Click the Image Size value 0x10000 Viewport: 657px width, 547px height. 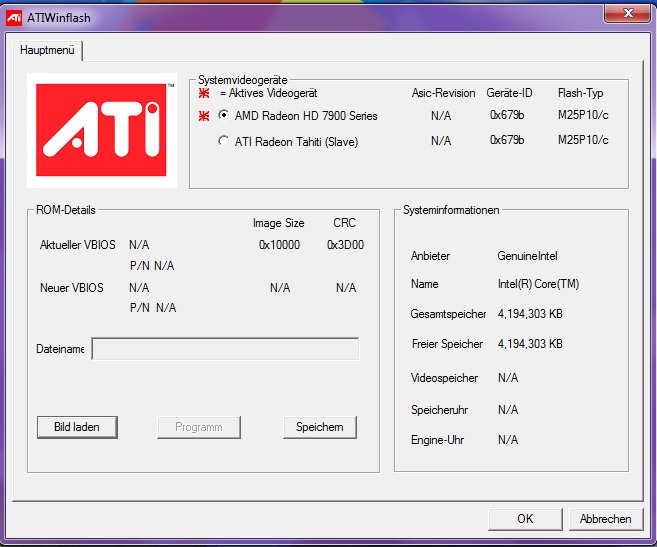pyautogui.click(x=279, y=245)
